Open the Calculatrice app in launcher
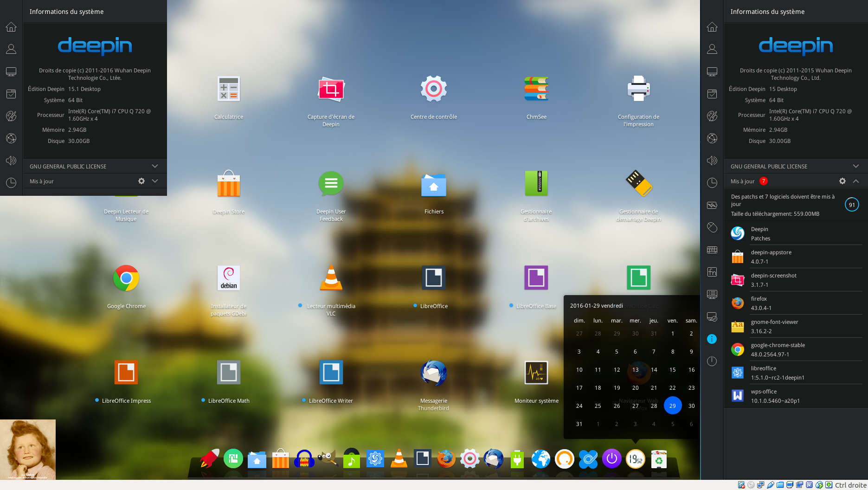 (229, 89)
